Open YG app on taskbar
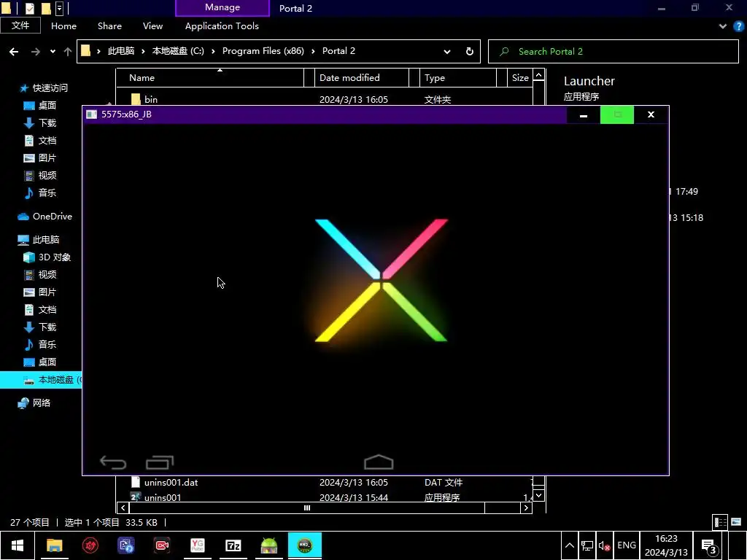This screenshot has height=560, width=747. (x=197, y=545)
